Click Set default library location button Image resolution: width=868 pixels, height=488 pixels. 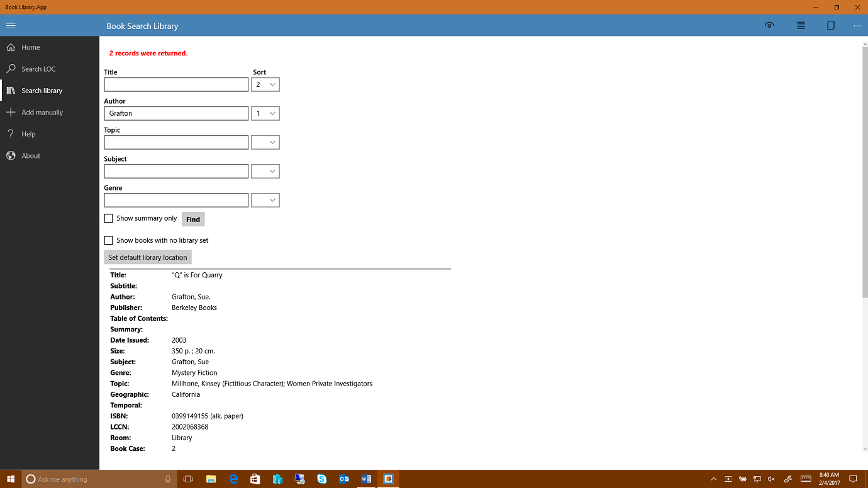pos(148,257)
